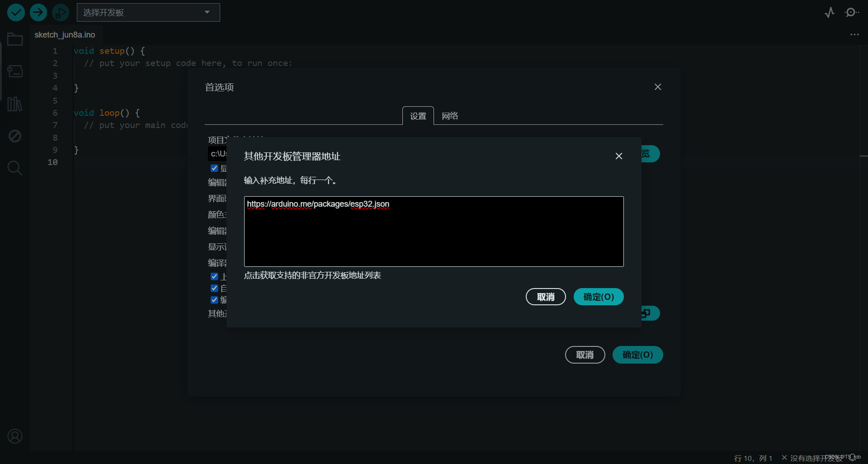Cancel the board manager URL dialog
This screenshot has width=868, height=464.
546,297
